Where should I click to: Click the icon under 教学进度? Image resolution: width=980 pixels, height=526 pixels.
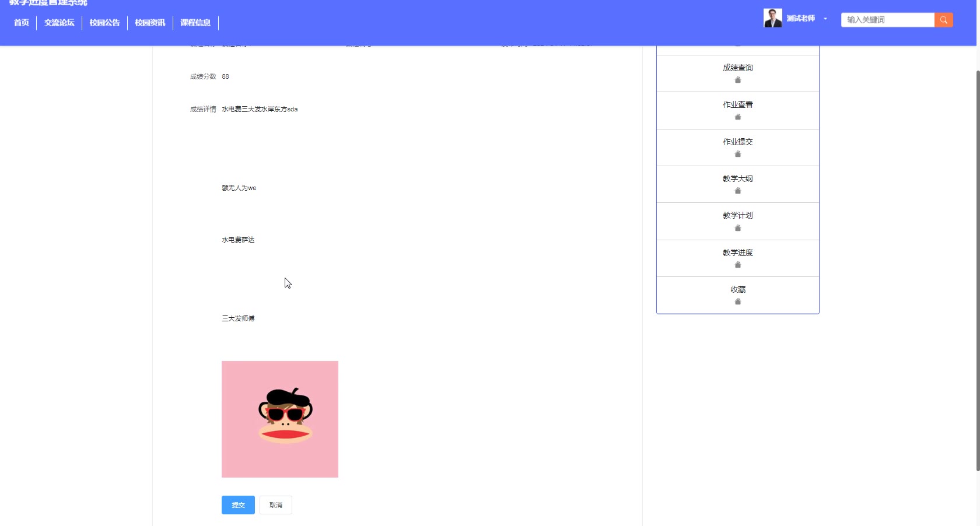pyautogui.click(x=738, y=265)
